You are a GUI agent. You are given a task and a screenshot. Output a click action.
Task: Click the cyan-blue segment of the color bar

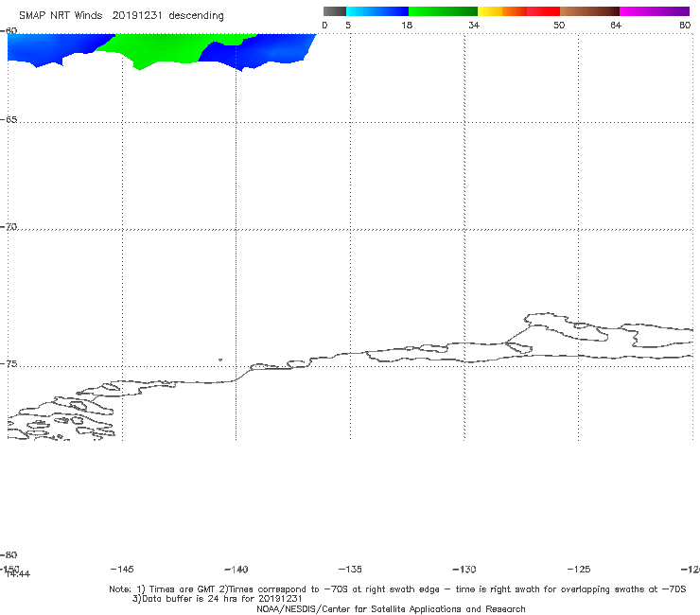pos(377,11)
